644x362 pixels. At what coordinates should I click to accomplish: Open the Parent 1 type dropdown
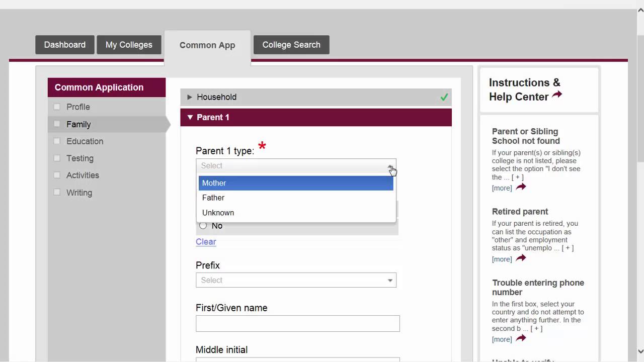pyautogui.click(x=296, y=166)
